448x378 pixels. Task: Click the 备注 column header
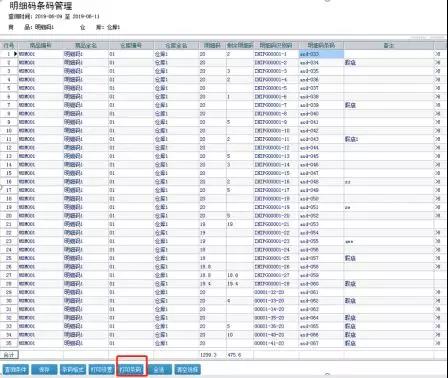(x=389, y=45)
